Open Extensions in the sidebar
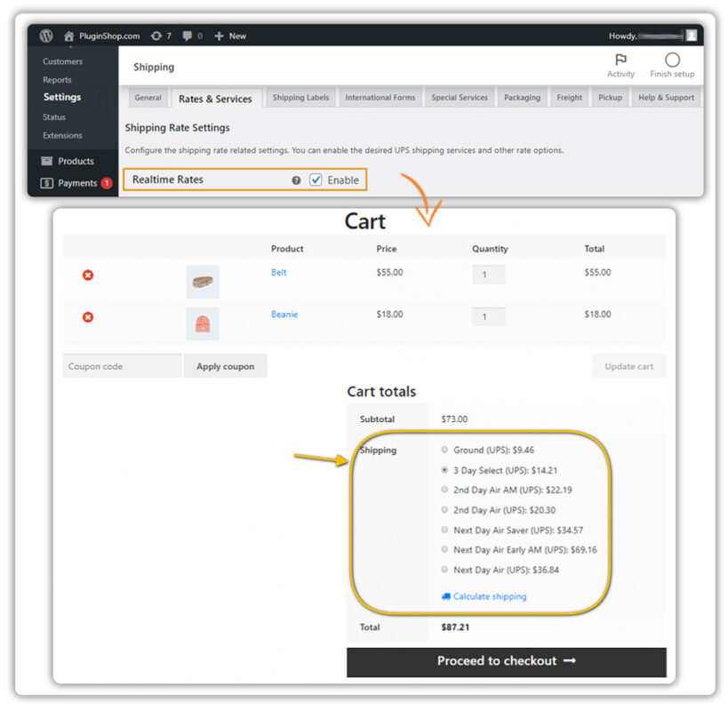Screen dimensions: 728x711 (x=62, y=135)
